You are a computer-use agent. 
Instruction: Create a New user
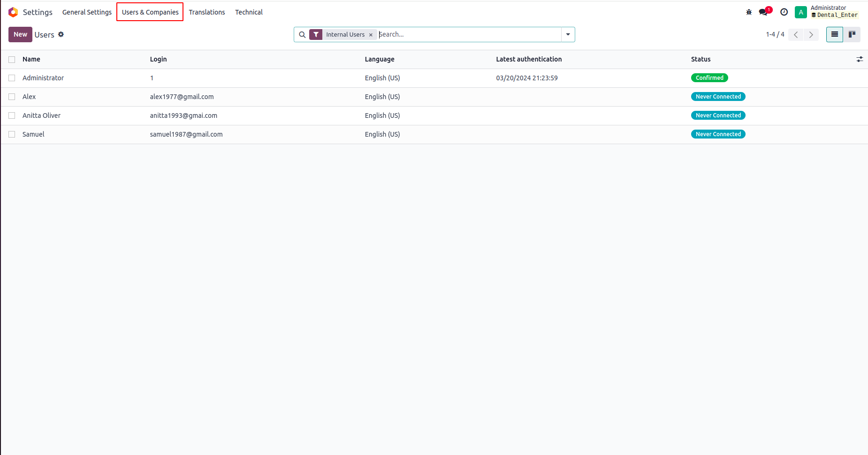click(x=20, y=34)
